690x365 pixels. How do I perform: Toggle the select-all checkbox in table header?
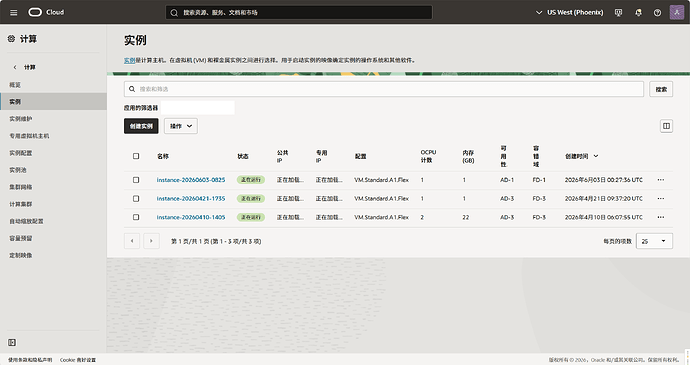click(136, 156)
